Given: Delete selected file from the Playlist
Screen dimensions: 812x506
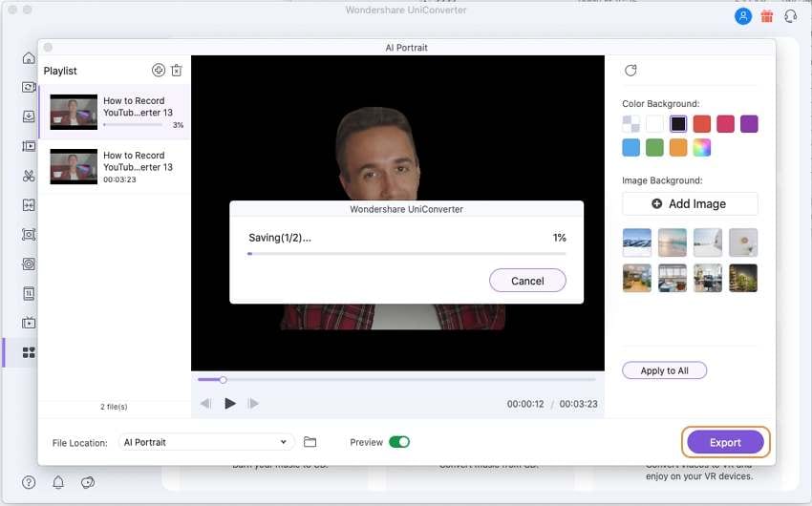Looking at the screenshot, I should [x=177, y=70].
